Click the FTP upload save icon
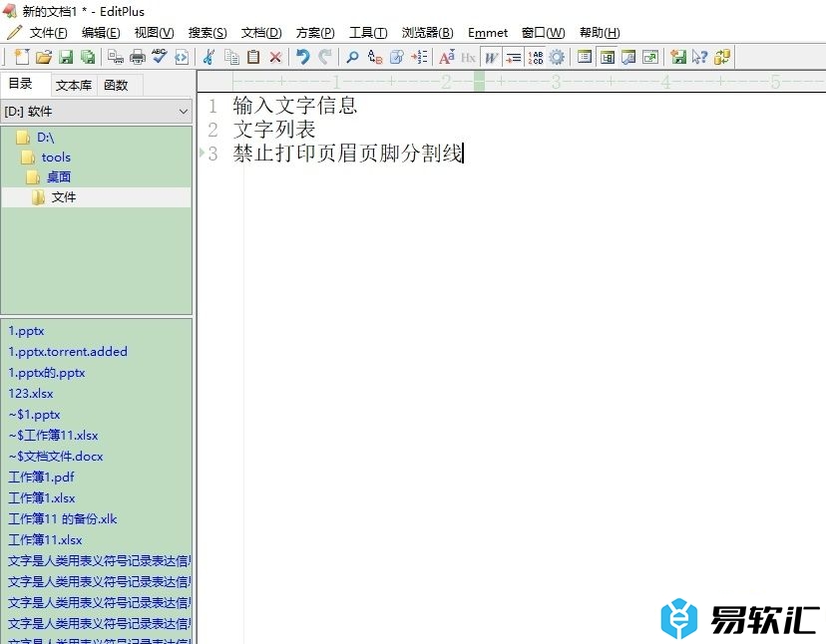This screenshot has width=826, height=644. [x=678, y=57]
